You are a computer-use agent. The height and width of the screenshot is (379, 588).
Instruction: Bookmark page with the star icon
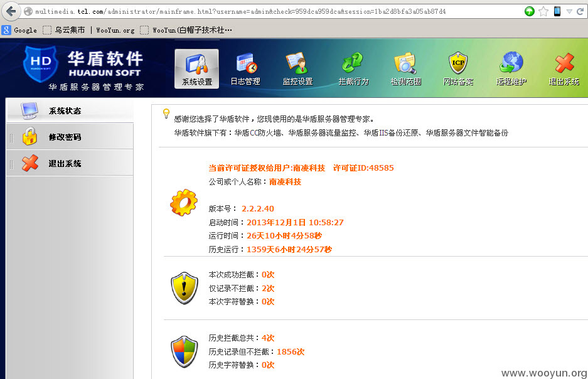tap(543, 12)
